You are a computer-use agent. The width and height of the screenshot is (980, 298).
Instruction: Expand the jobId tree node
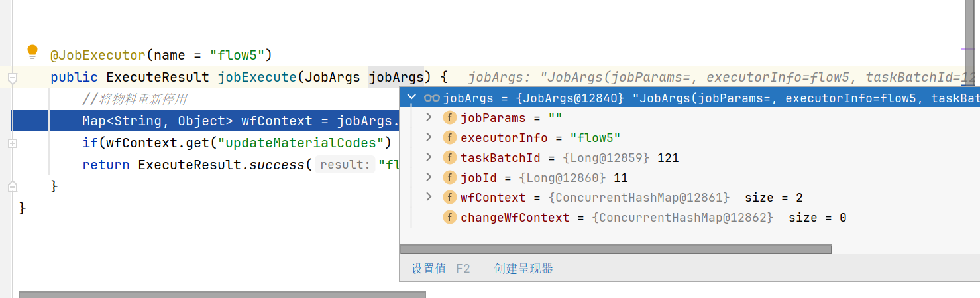pos(429,177)
